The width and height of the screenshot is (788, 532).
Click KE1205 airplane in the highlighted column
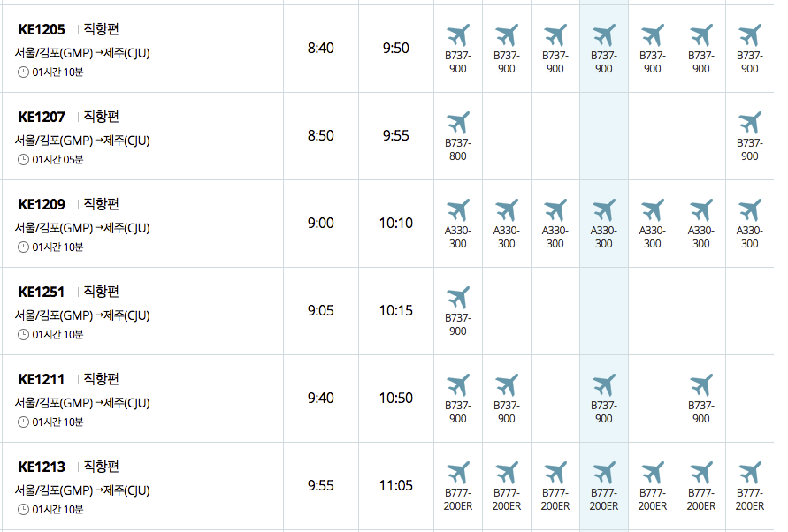603,35
